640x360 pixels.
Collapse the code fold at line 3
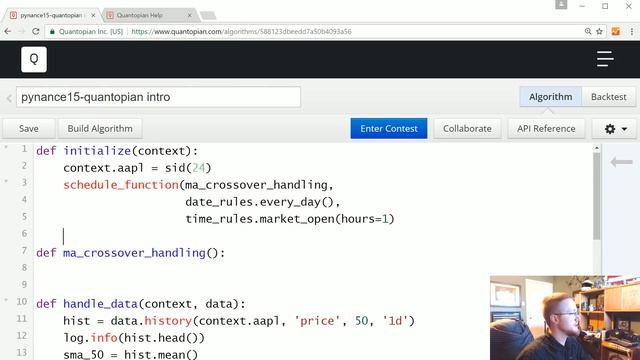click(6, 181)
